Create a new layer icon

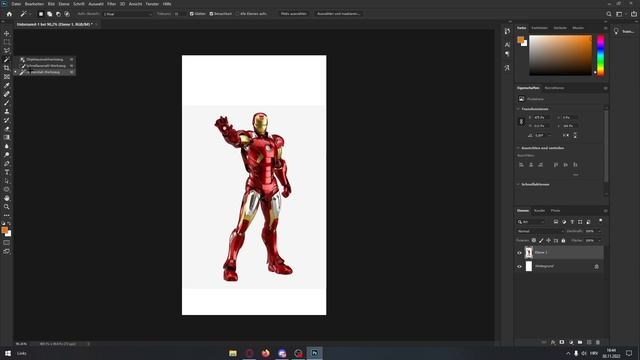pyautogui.click(x=589, y=342)
